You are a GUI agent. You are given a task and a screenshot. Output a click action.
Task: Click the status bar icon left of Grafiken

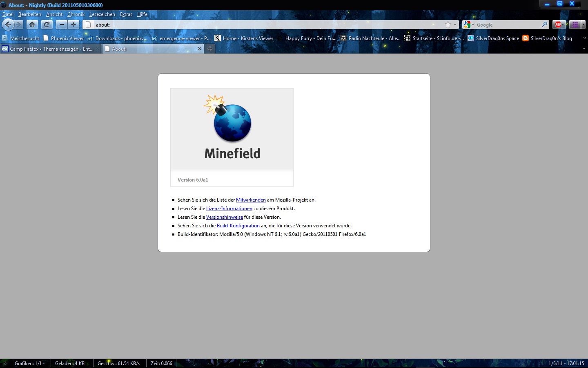pyautogui.click(x=5, y=363)
